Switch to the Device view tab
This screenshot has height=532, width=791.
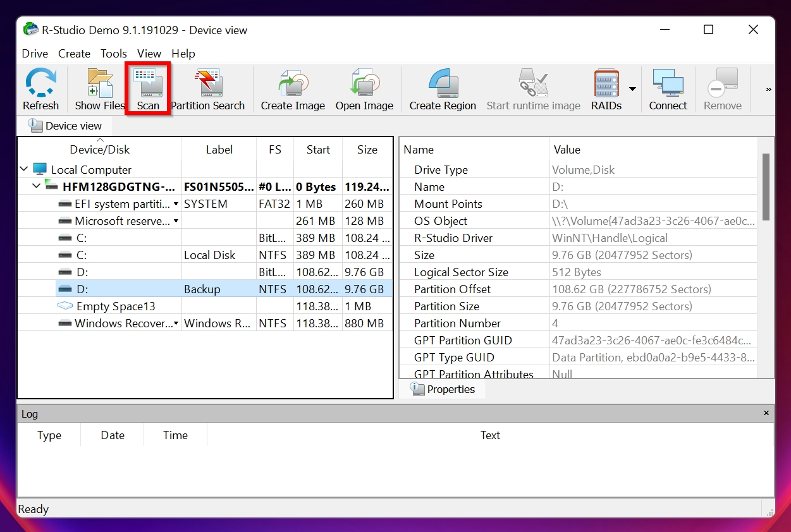(x=66, y=126)
